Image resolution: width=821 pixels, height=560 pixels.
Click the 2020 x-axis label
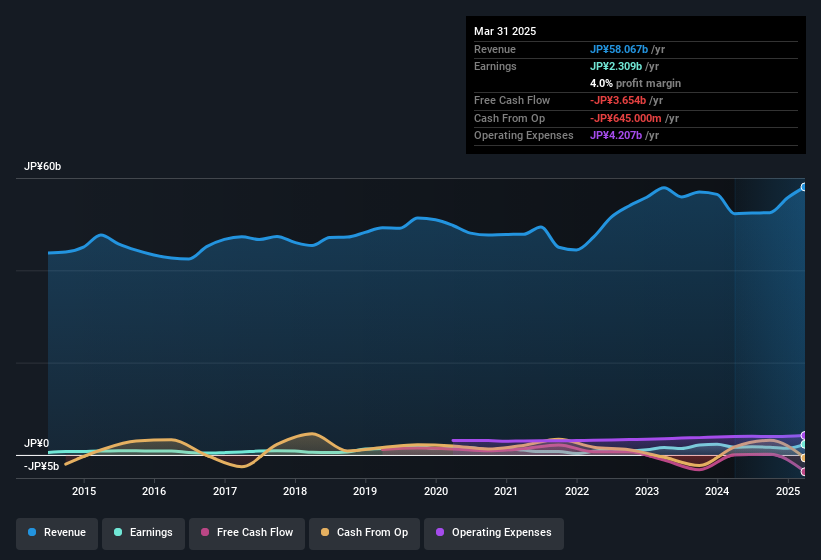coord(436,491)
